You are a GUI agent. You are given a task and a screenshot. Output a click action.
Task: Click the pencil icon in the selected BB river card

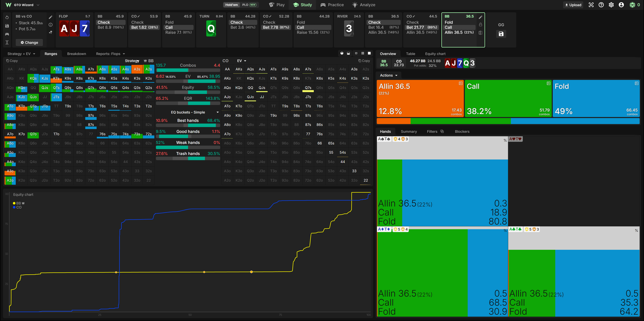tap(480, 17)
